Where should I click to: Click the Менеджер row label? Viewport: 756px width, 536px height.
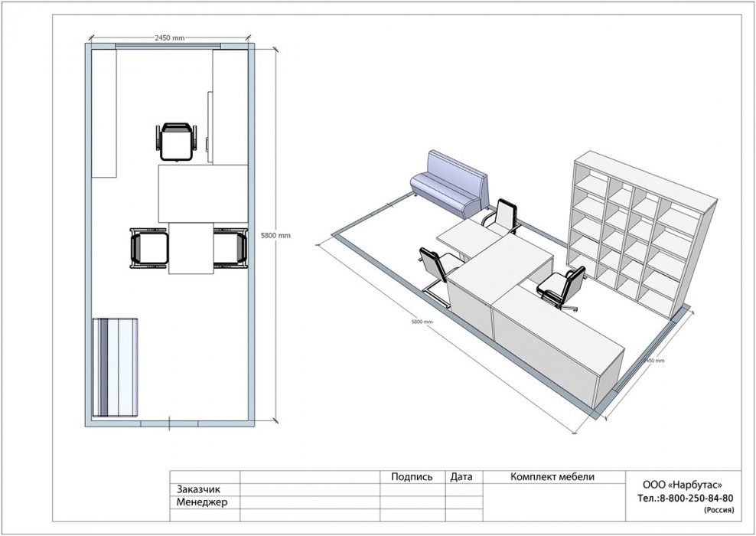click(x=202, y=503)
